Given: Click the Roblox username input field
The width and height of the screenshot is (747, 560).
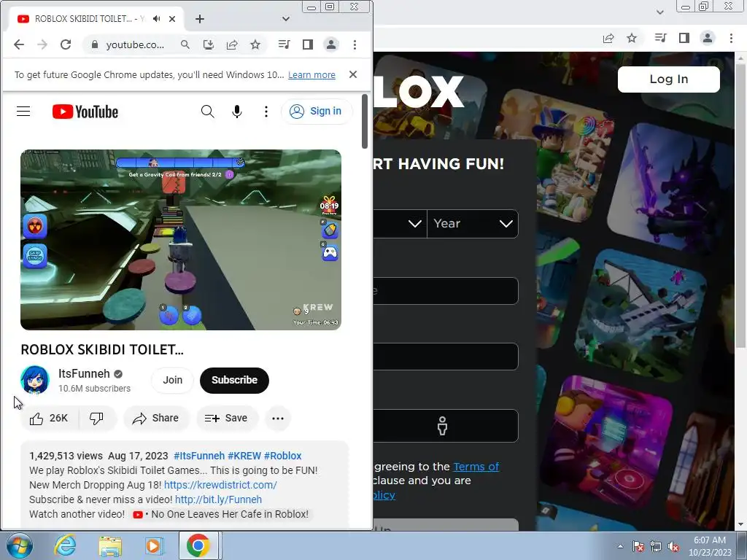Looking at the screenshot, I should [x=446, y=290].
